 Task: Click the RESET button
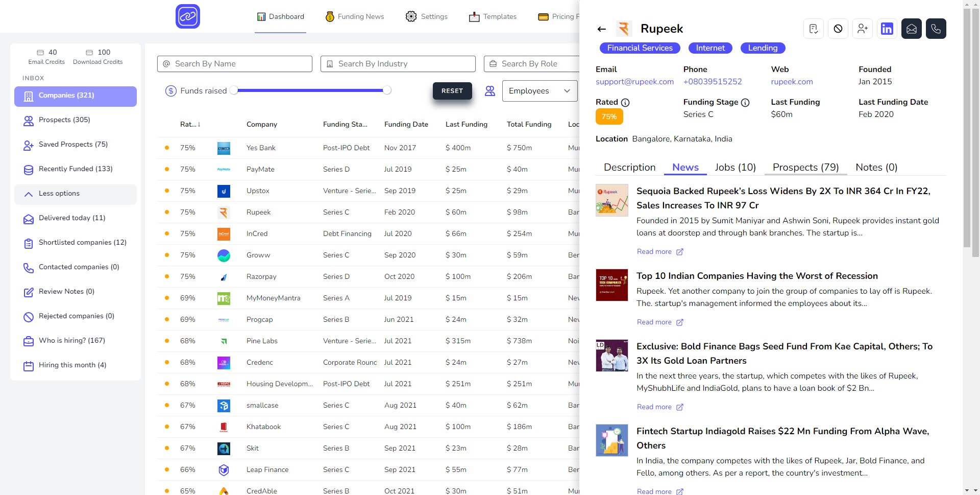pos(452,91)
